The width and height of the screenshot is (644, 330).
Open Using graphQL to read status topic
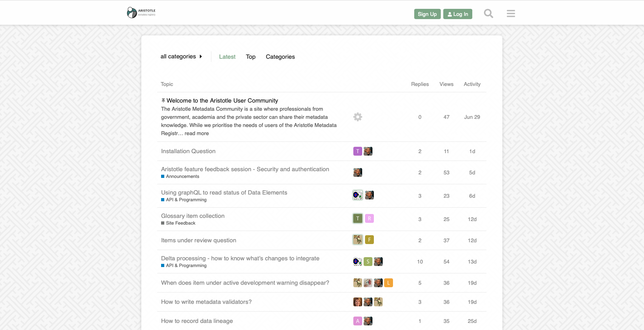(x=224, y=193)
